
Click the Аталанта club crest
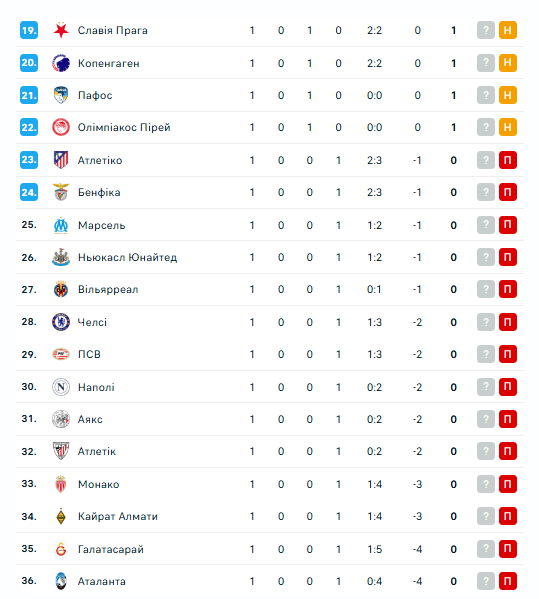[x=61, y=581]
